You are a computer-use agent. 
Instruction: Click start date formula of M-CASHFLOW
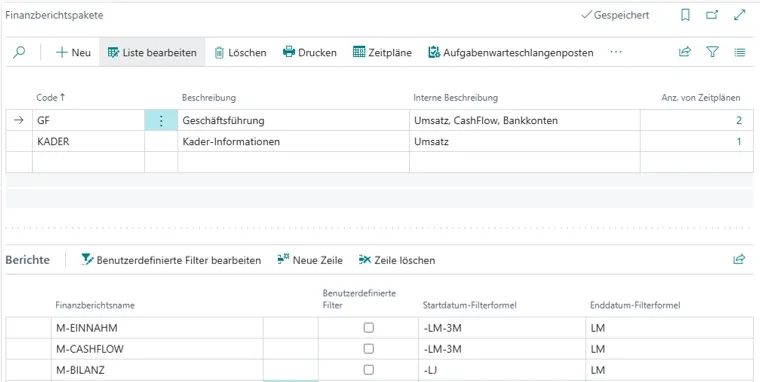[x=501, y=349]
